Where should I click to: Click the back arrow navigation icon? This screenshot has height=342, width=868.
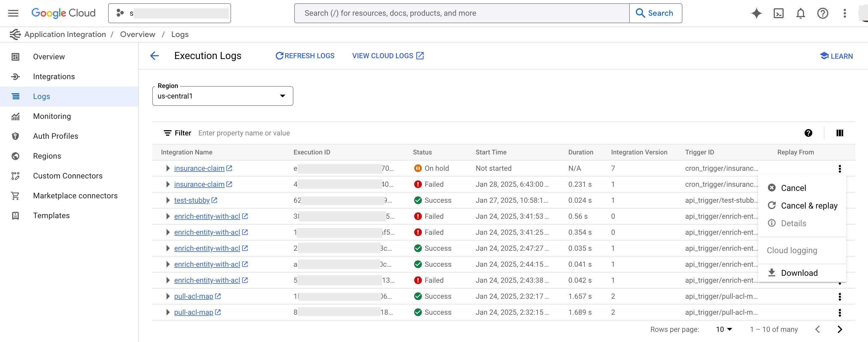(155, 55)
